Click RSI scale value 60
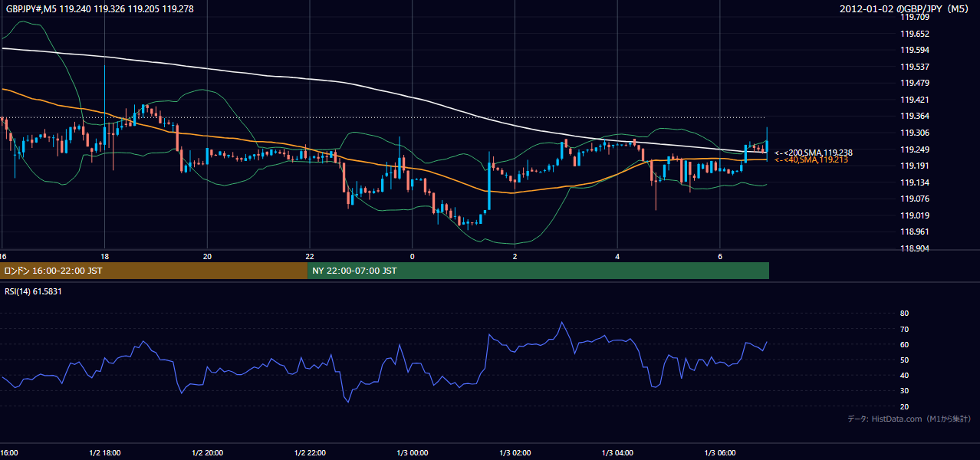This screenshot has height=460, width=980. tap(904, 344)
